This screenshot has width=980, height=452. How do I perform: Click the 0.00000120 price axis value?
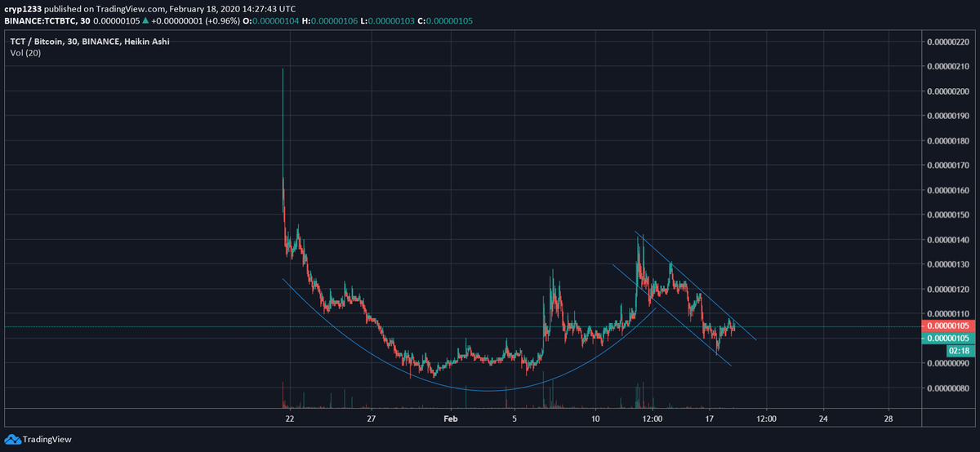coord(949,290)
